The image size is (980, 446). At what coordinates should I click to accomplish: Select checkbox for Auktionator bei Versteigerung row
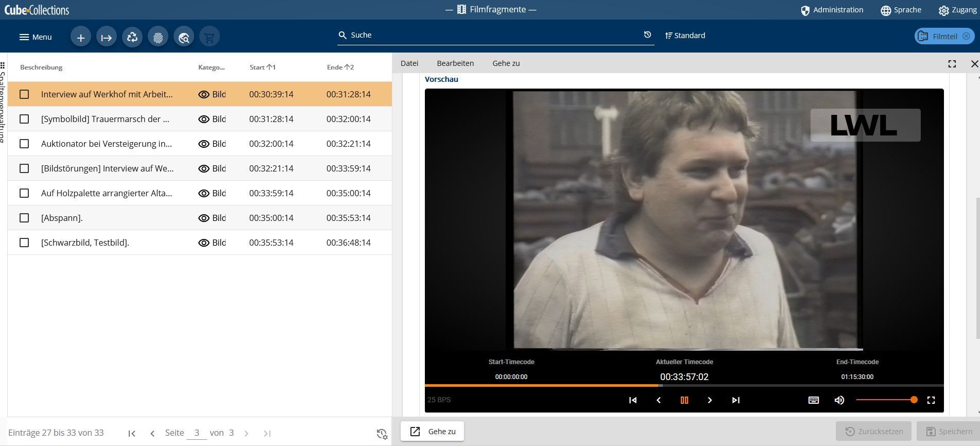pyautogui.click(x=24, y=144)
